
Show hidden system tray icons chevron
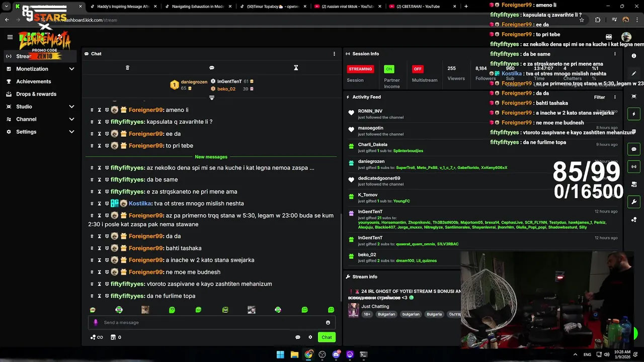coord(575,354)
